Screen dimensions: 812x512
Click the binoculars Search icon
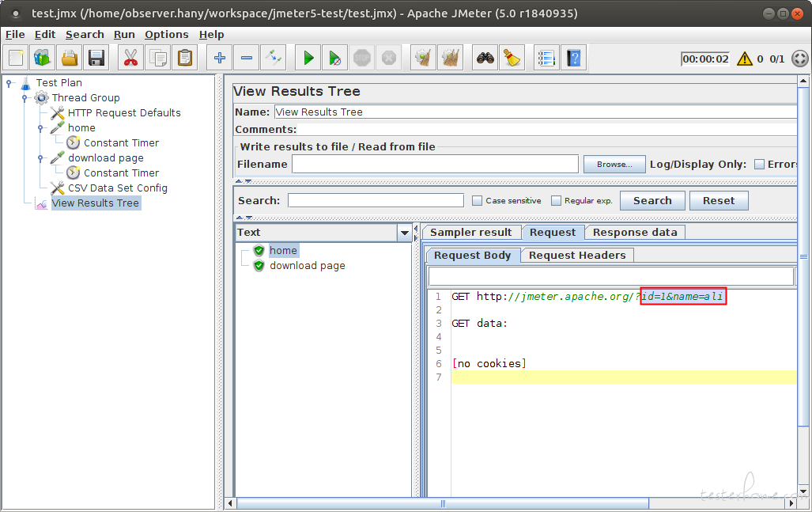485,58
